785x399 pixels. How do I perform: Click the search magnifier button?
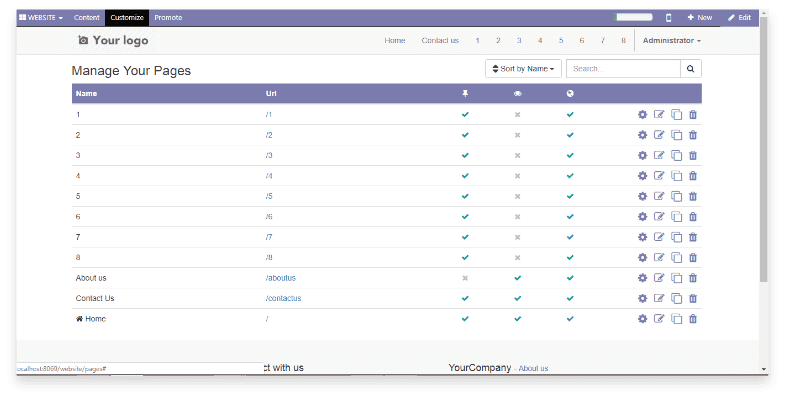(x=691, y=69)
